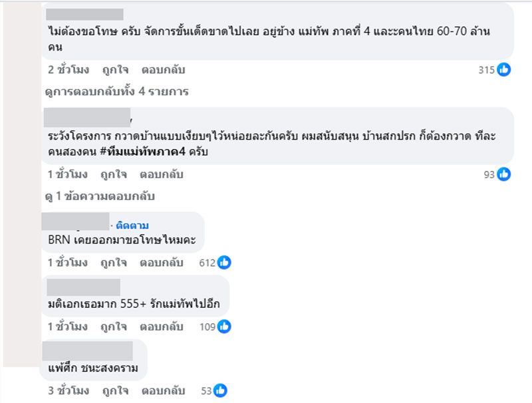The width and height of the screenshot is (532, 403).
Task: Like the กวาดบ้าน comment with ถูกใจ
Action: [114, 174]
